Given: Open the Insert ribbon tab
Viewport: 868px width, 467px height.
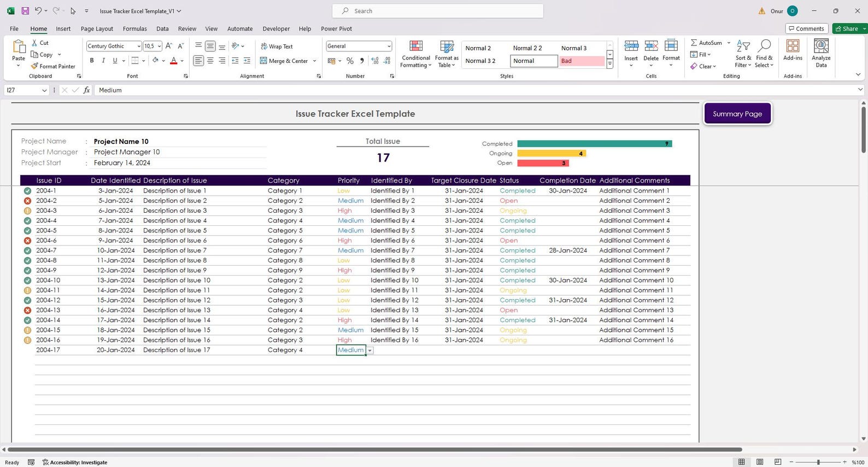Looking at the screenshot, I should [x=63, y=29].
